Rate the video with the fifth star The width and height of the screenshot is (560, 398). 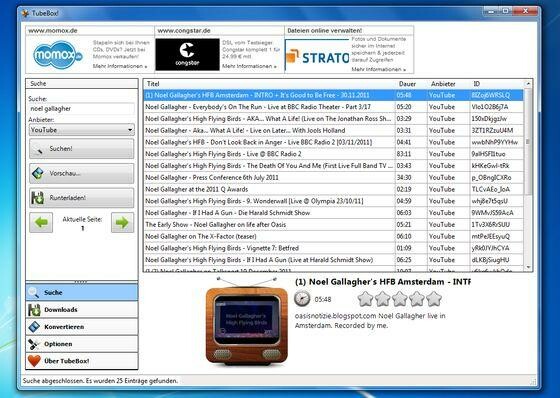coord(434,299)
